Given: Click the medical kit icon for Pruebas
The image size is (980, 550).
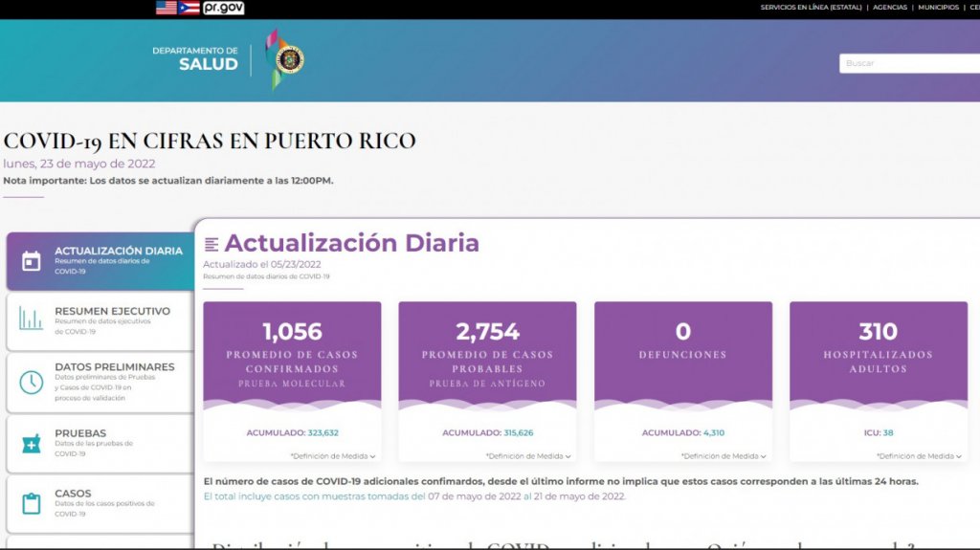Looking at the screenshot, I should 32,444.
